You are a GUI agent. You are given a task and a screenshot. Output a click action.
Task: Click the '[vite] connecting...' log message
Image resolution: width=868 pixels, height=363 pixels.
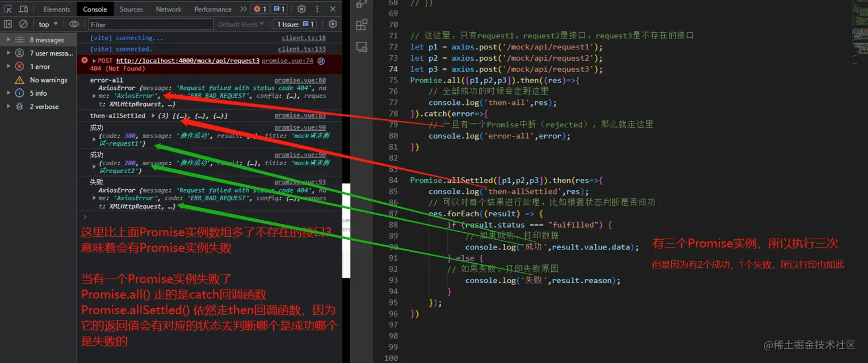click(126, 38)
